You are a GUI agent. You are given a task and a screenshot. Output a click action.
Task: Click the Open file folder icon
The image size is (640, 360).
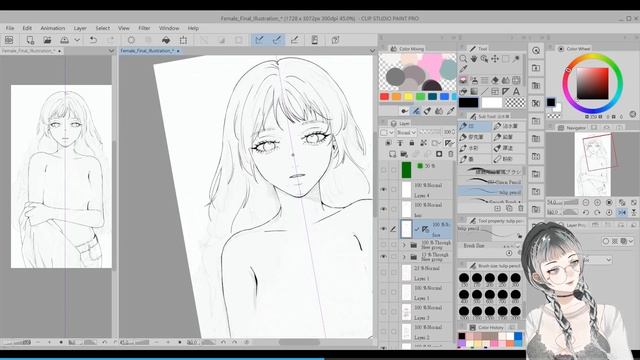click(x=47, y=40)
